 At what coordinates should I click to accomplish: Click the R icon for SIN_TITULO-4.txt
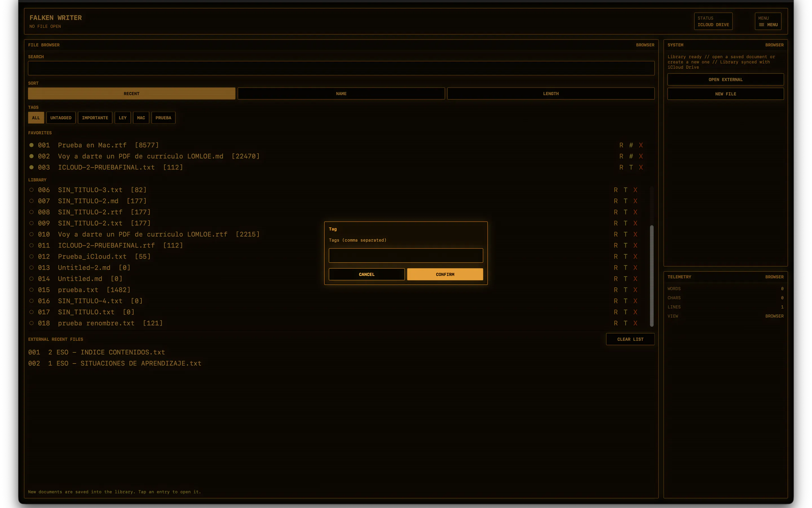point(616,301)
